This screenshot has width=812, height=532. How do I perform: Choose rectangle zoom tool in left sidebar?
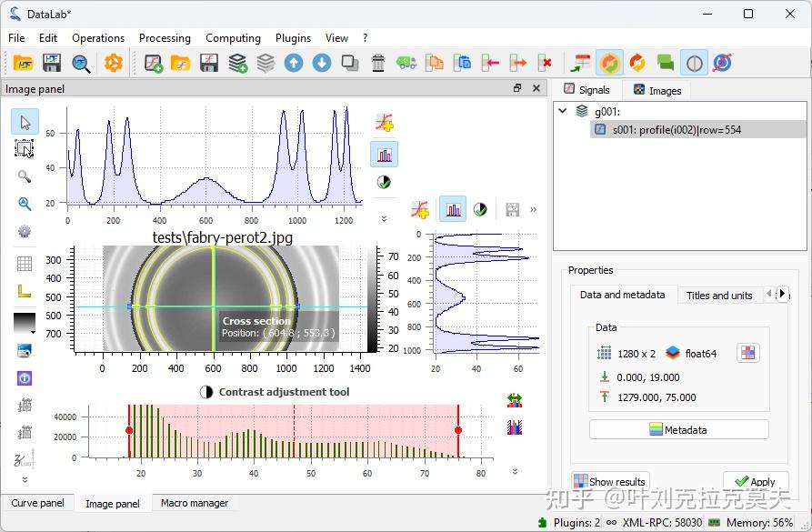click(x=25, y=148)
